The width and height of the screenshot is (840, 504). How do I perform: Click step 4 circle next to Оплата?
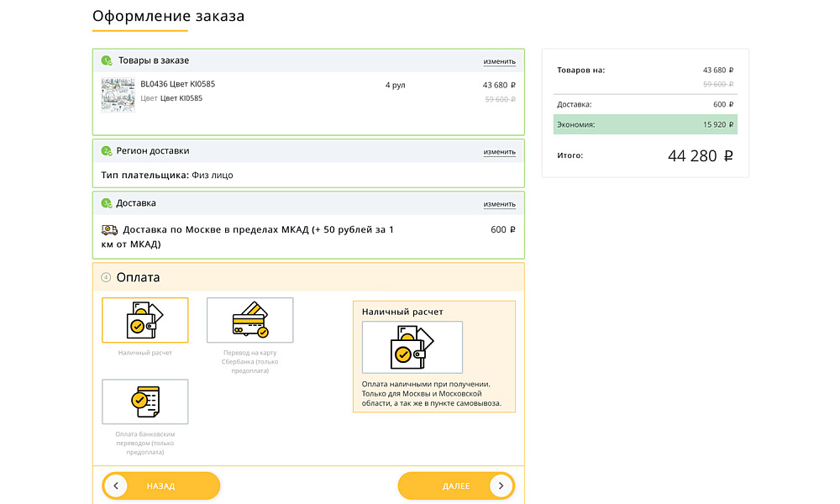pos(106,277)
